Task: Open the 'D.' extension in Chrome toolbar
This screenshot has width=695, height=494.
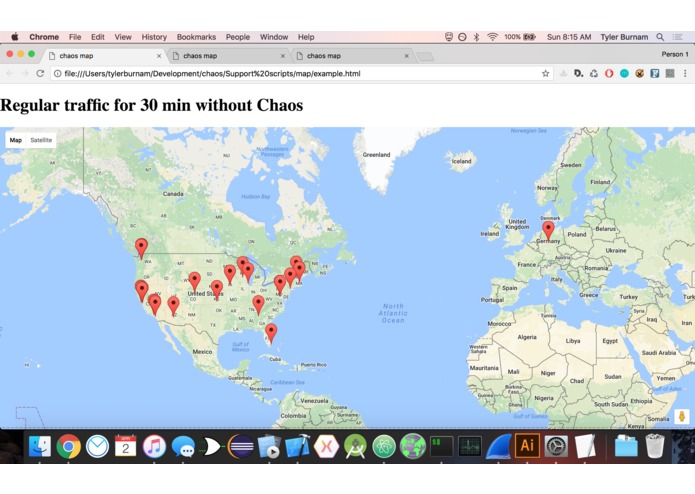Action: (578, 74)
